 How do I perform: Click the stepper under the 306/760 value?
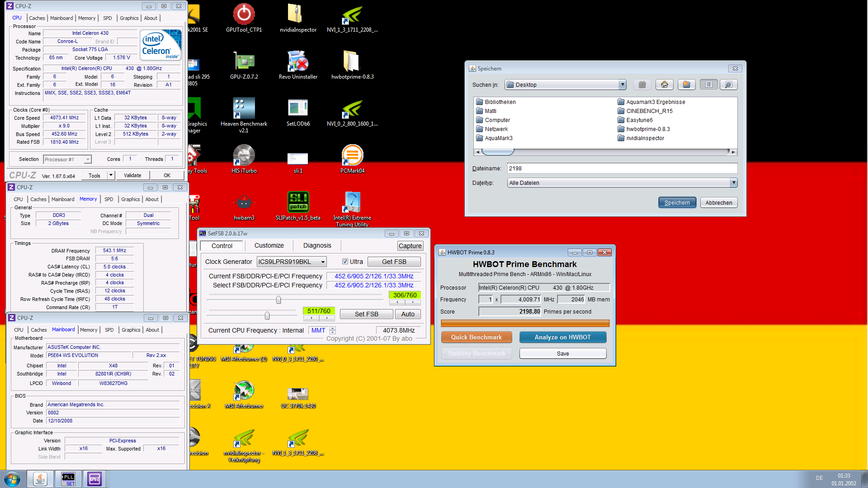(405, 302)
